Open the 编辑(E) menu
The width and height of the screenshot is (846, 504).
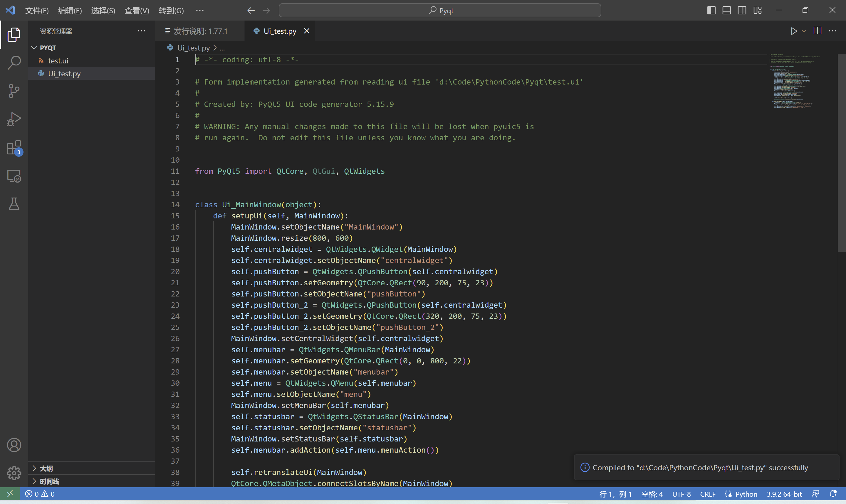[x=70, y=11]
